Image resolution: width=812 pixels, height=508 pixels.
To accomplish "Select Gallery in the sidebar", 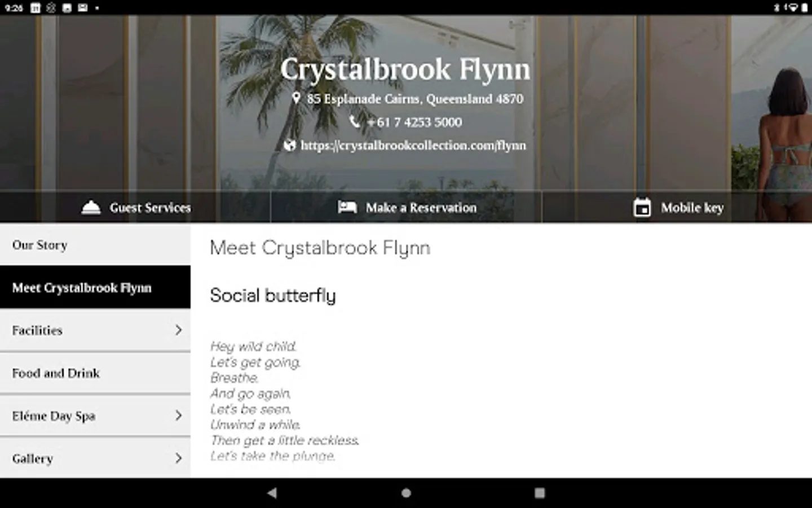I will coord(95,458).
